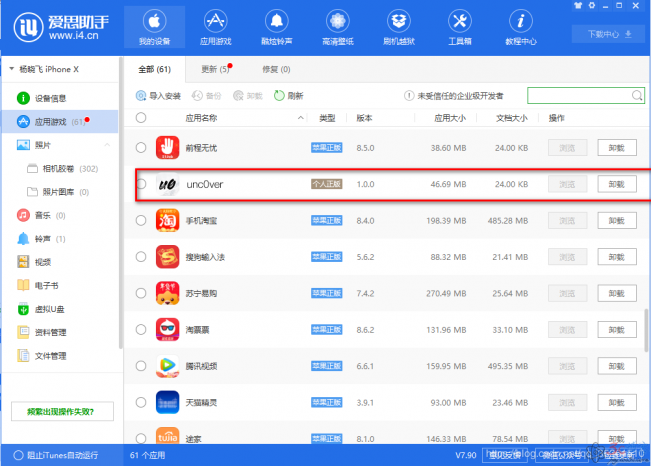Open 照片图库 (0) folder
The height and width of the screenshot is (466, 651).
[58, 192]
